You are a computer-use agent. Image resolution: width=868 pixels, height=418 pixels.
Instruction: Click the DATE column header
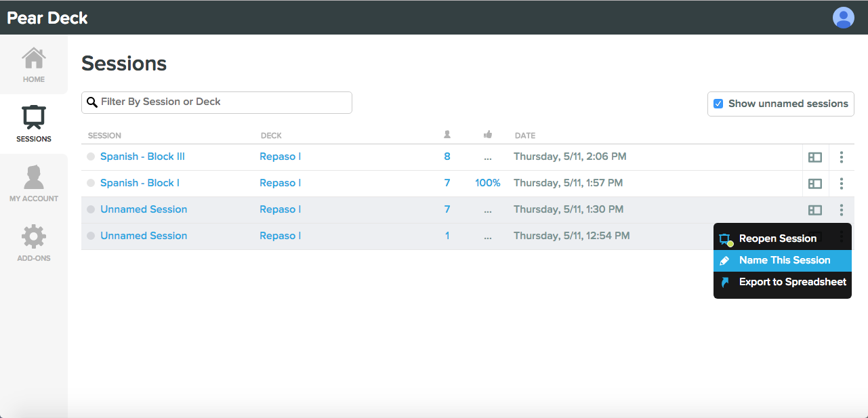tap(525, 135)
